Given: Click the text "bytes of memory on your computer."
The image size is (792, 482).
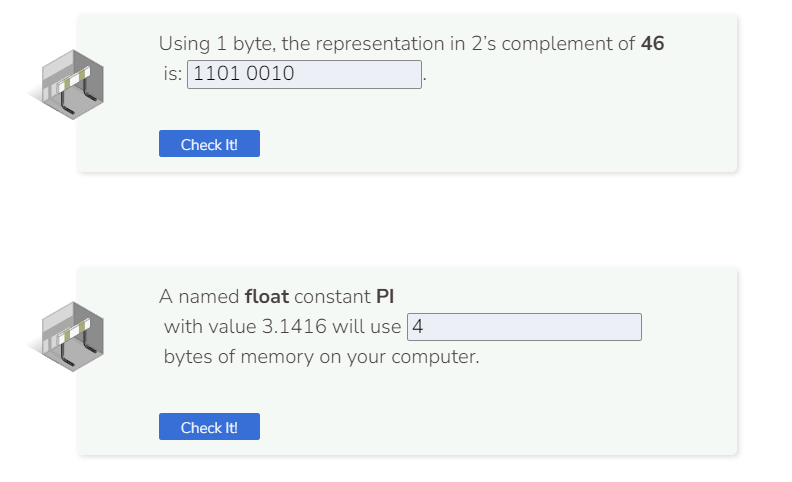Looking at the screenshot, I should [321, 357].
